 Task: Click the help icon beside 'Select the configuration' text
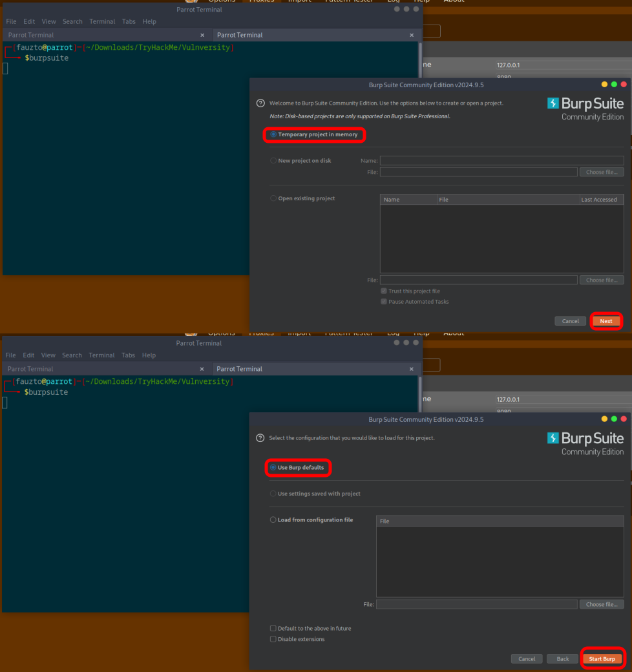coord(260,438)
